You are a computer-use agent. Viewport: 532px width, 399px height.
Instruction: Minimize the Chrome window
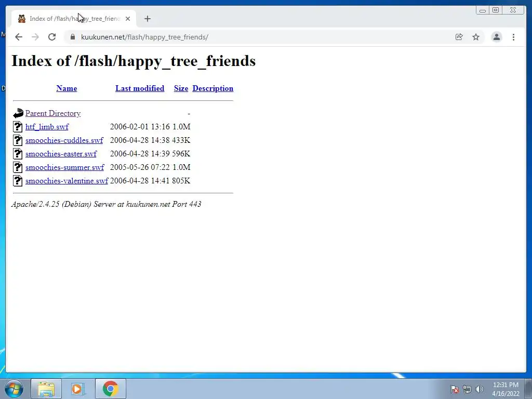(483, 10)
